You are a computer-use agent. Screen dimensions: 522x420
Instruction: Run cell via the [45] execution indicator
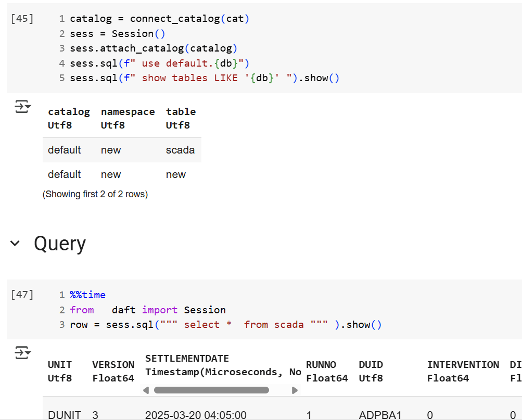pyautogui.click(x=22, y=19)
